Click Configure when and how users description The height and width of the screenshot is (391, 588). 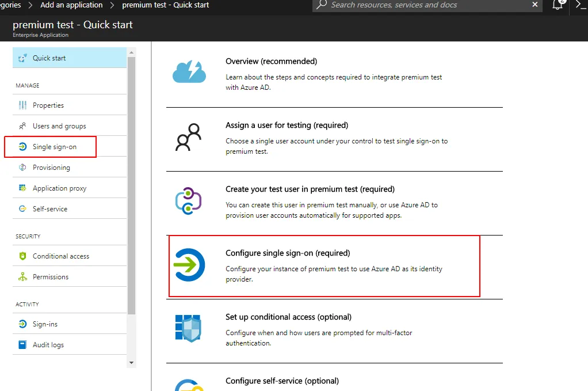[x=319, y=337]
